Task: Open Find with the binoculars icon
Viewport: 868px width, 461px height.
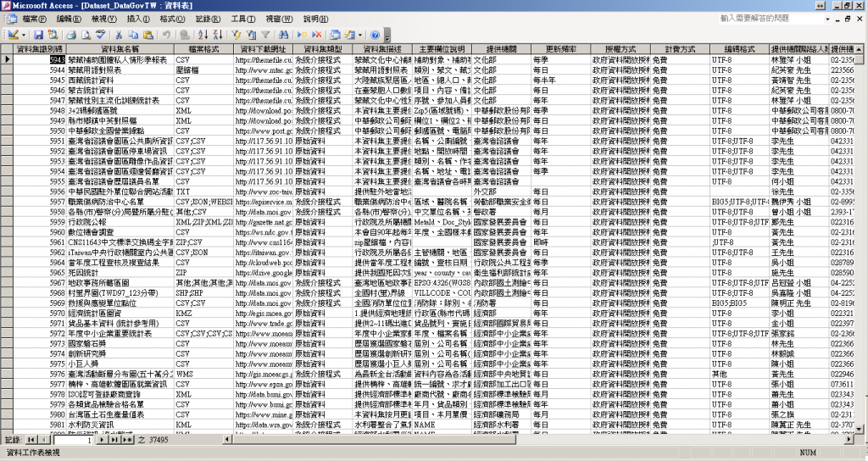Action: tap(283, 35)
